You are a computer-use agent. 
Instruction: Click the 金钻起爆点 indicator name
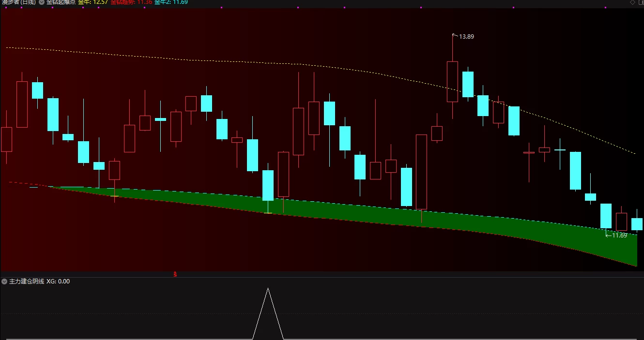pos(61,2)
